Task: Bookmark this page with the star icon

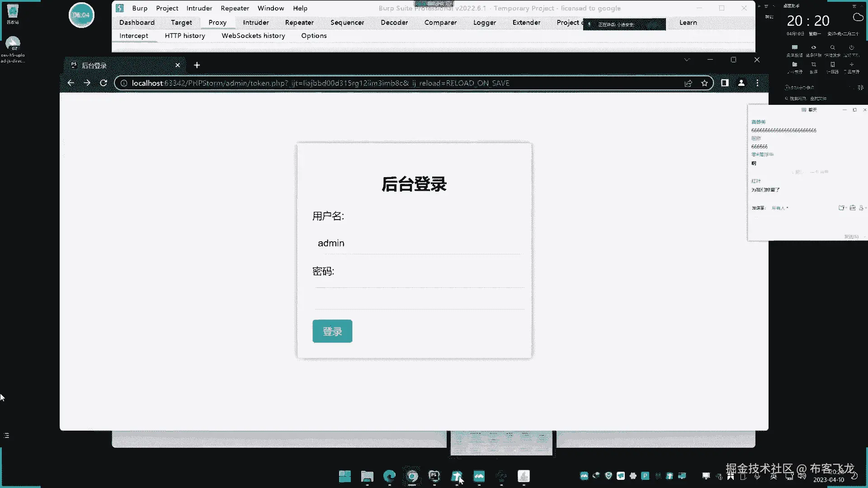Action: point(704,83)
